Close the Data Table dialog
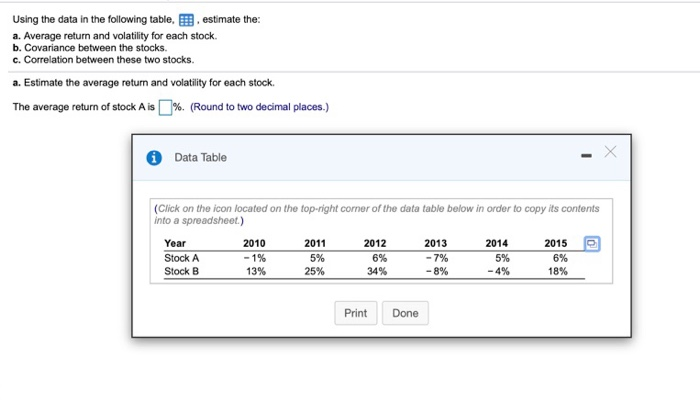Viewport: 700px width, 402px height. pos(610,152)
